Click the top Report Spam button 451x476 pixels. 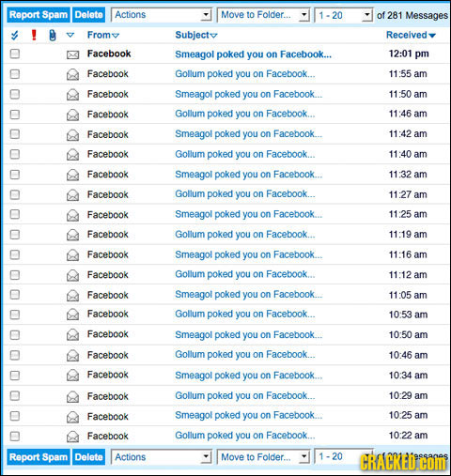39,15
